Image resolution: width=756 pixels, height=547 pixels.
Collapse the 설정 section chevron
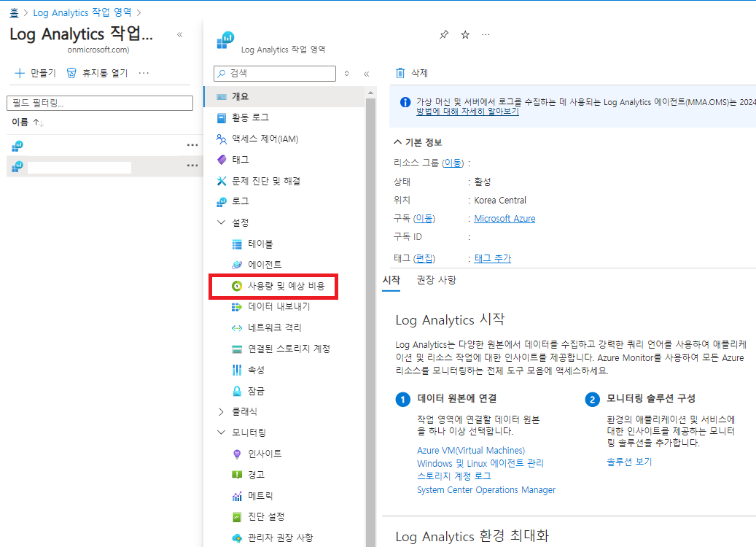pyautogui.click(x=221, y=222)
